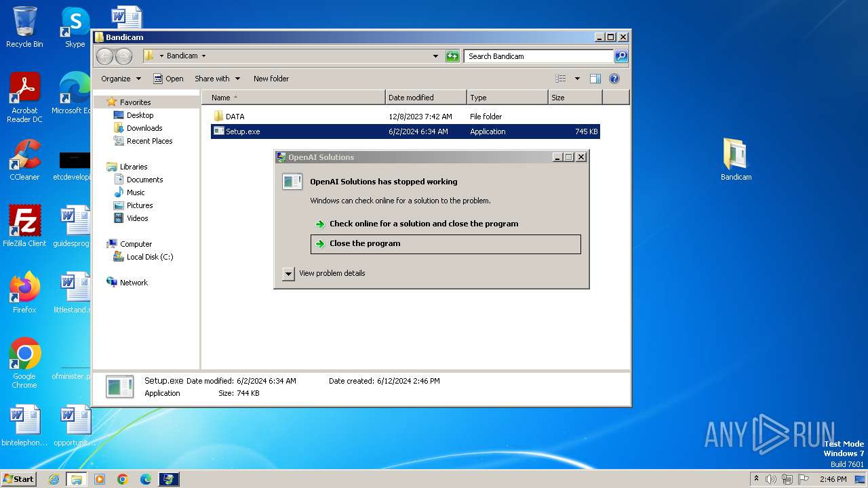Image resolution: width=868 pixels, height=488 pixels.
Task: Click the Explorer back navigation arrow
Action: tap(104, 56)
